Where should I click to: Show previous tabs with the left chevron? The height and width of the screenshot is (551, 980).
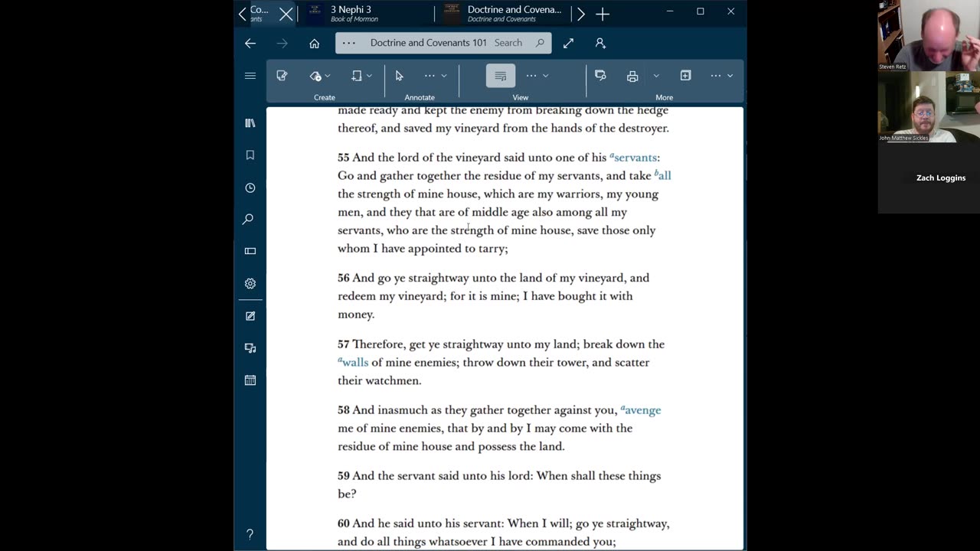tap(243, 14)
